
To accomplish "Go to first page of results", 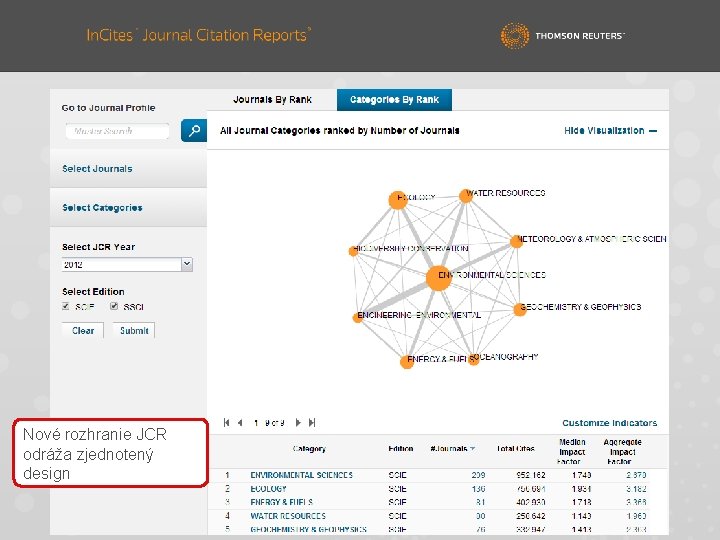I will [226, 422].
